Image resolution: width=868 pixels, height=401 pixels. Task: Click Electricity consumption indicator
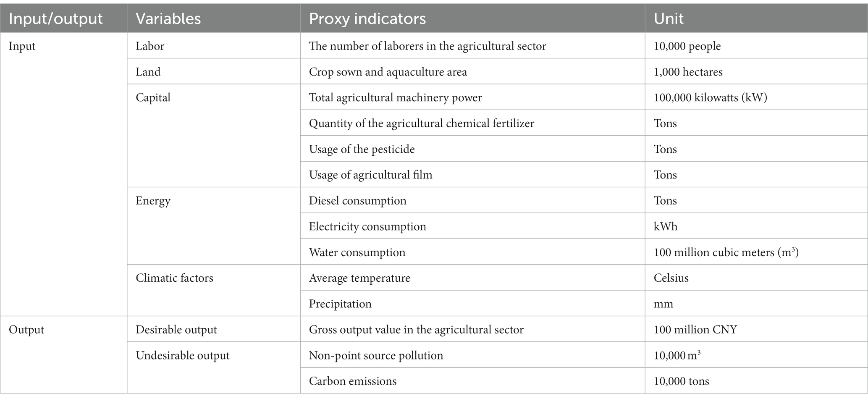tap(367, 226)
